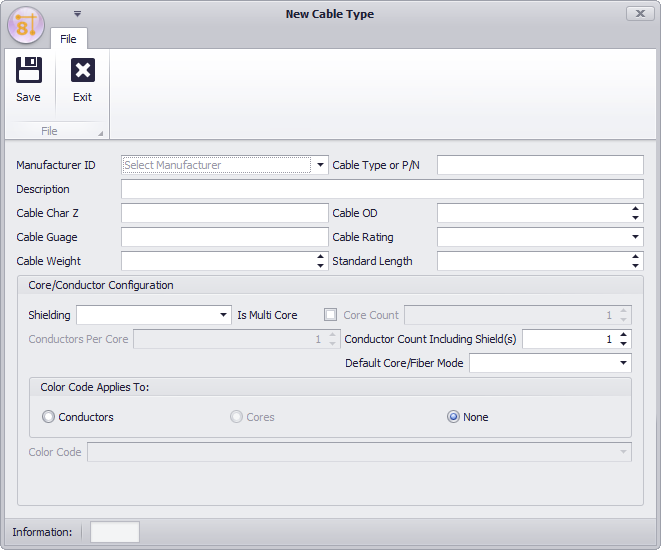
Task: Select the Conductors radio button
Action: coord(48,417)
